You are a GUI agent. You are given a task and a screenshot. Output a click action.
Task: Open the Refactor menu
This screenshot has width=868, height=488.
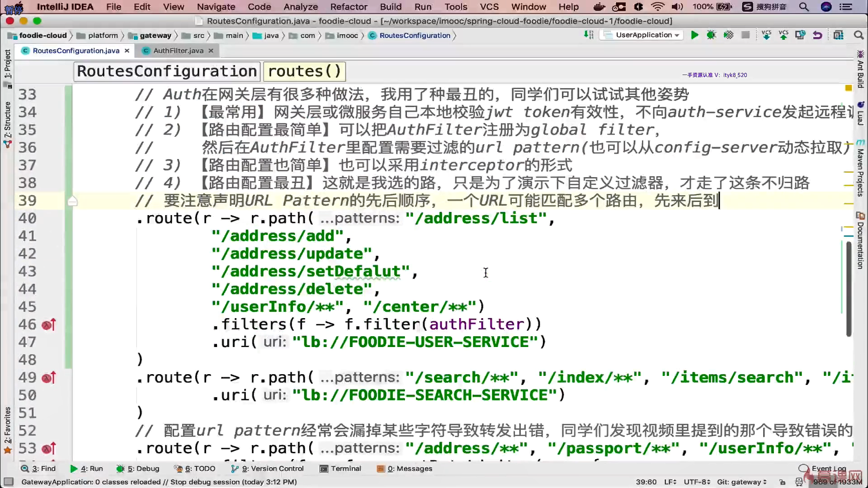tap(349, 7)
